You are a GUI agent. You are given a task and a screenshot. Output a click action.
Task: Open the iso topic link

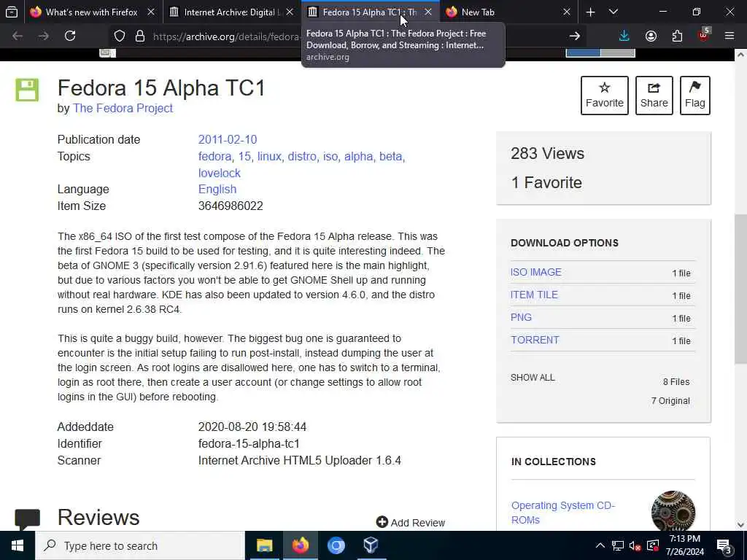330,156
